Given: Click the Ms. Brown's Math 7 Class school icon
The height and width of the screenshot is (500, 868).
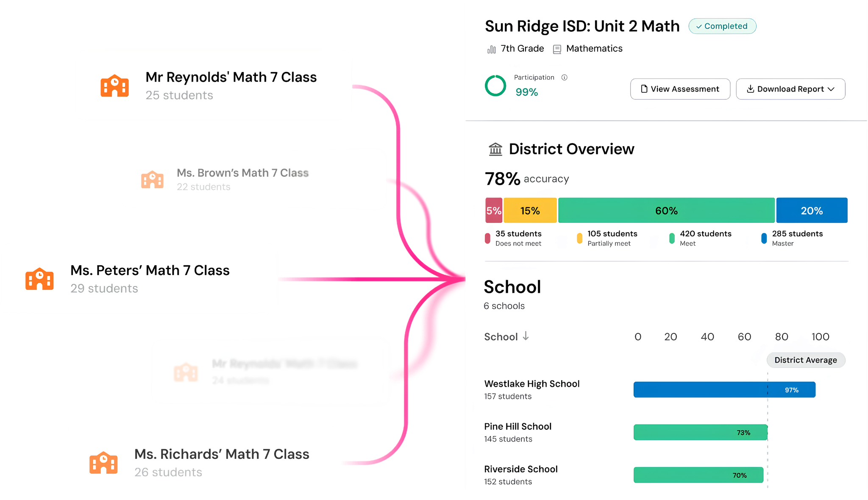Looking at the screenshot, I should (152, 180).
